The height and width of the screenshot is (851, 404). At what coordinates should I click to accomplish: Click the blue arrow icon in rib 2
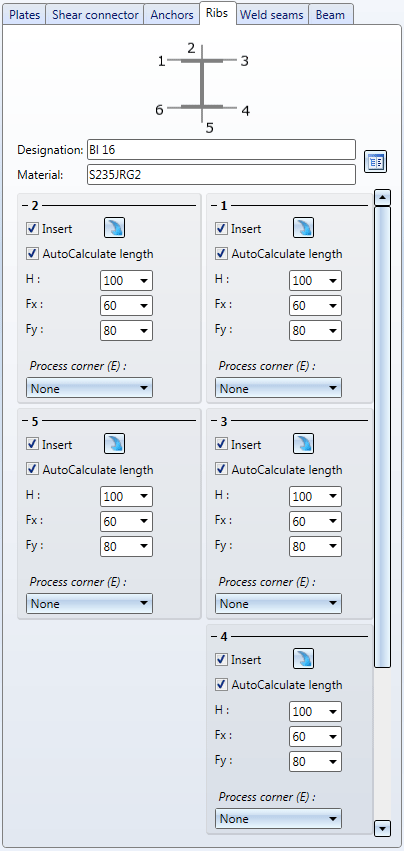pos(115,228)
